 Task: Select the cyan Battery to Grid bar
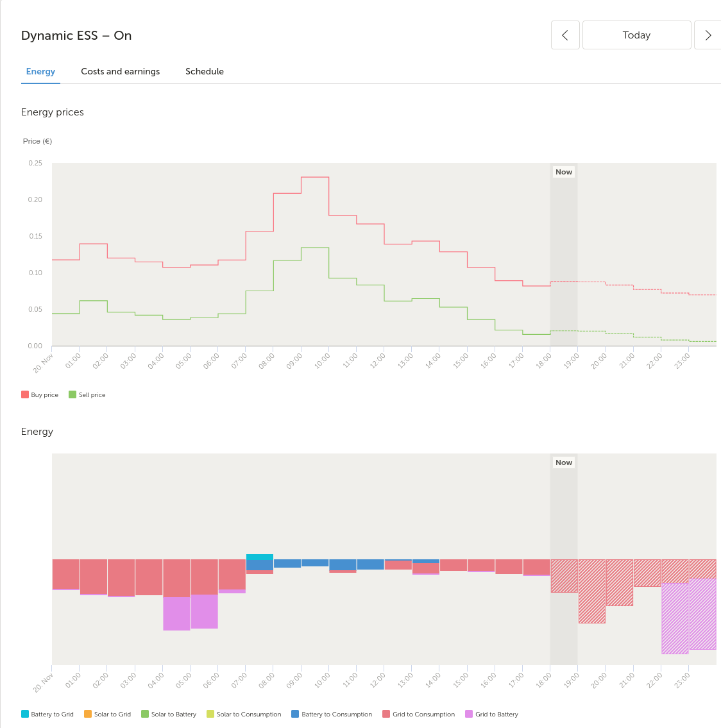(260, 557)
